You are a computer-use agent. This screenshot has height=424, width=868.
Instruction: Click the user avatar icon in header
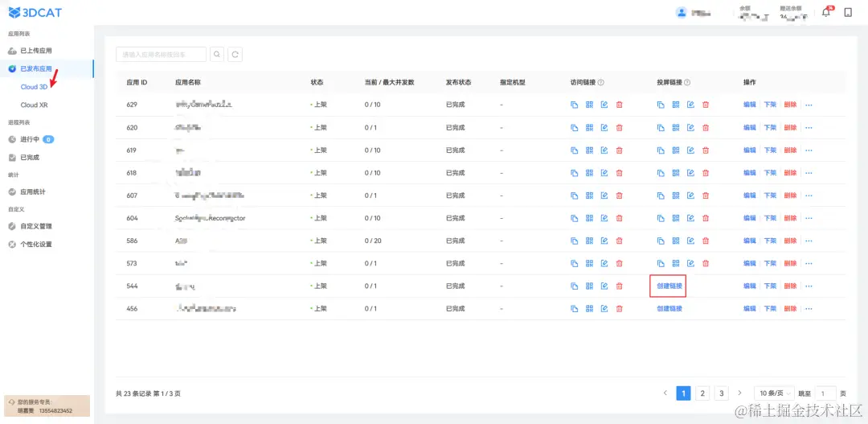(682, 13)
